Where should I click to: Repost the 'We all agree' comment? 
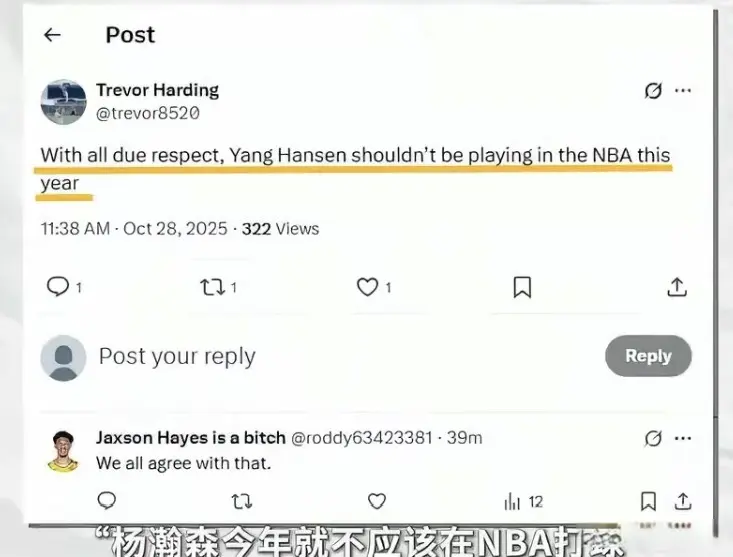coord(242,501)
